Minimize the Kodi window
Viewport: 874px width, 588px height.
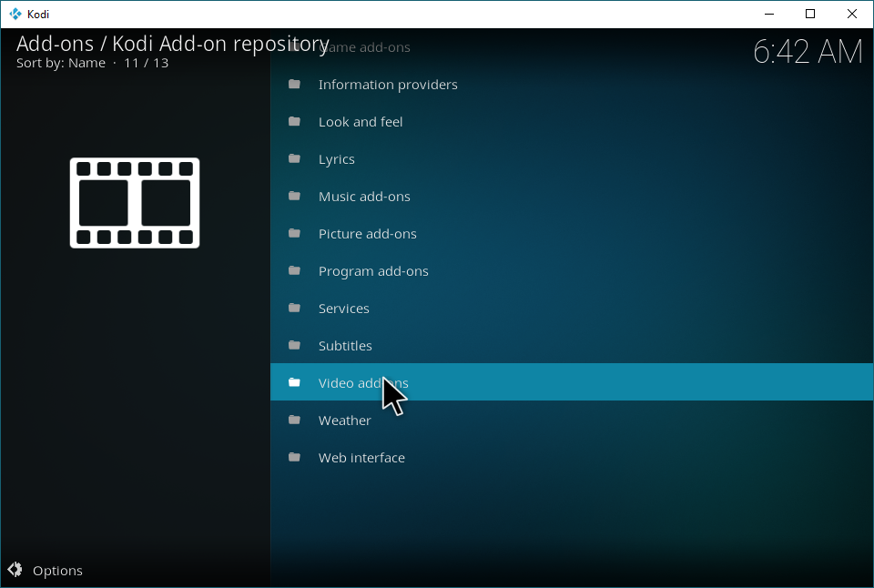tap(769, 14)
